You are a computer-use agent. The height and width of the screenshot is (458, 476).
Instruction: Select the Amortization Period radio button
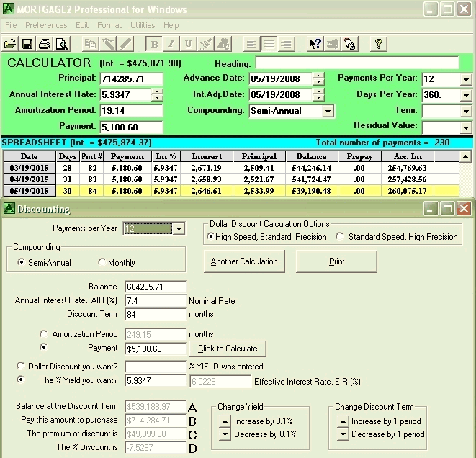(x=45, y=334)
